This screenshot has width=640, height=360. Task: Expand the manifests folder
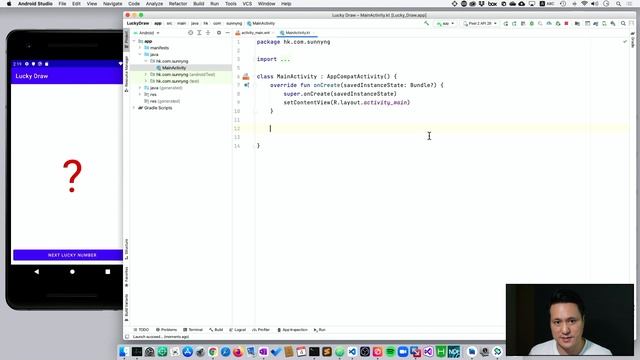click(140, 48)
